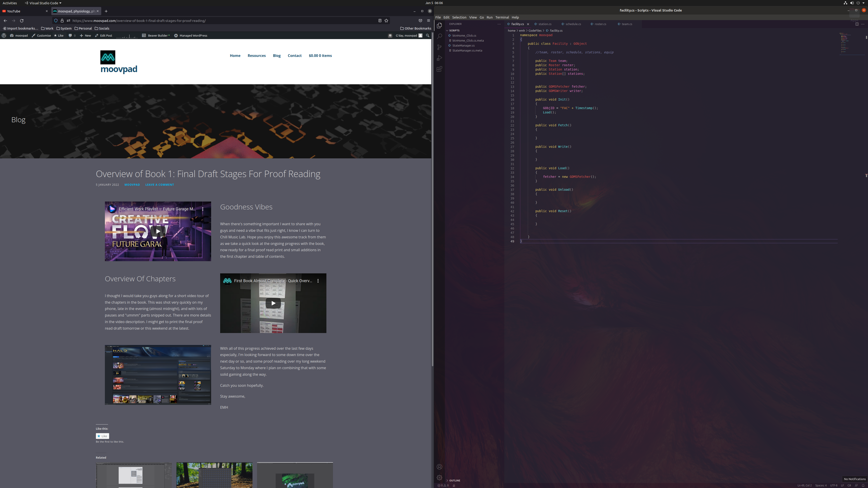Click the moovpad site logo
The height and width of the screenshot is (488, 868).
(x=108, y=57)
